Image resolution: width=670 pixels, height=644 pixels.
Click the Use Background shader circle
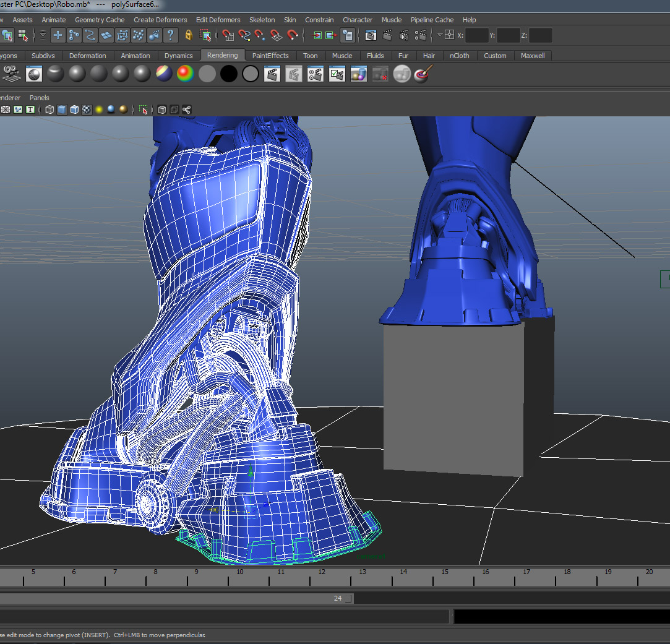coord(251,74)
